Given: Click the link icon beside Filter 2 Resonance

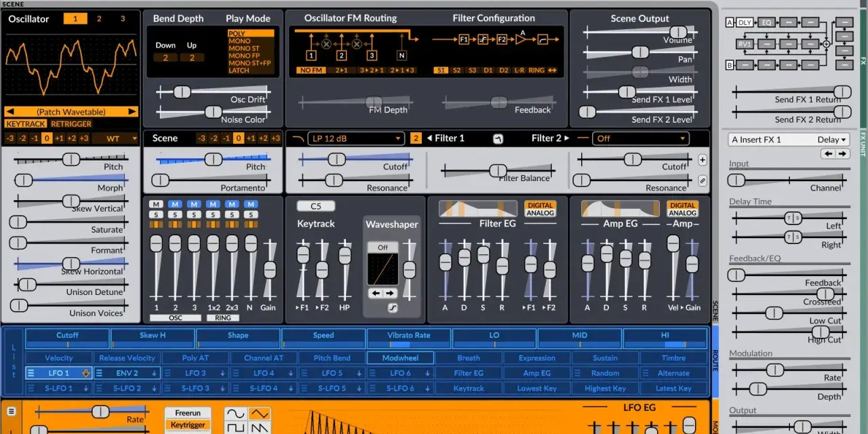Looking at the screenshot, I should point(703,180).
